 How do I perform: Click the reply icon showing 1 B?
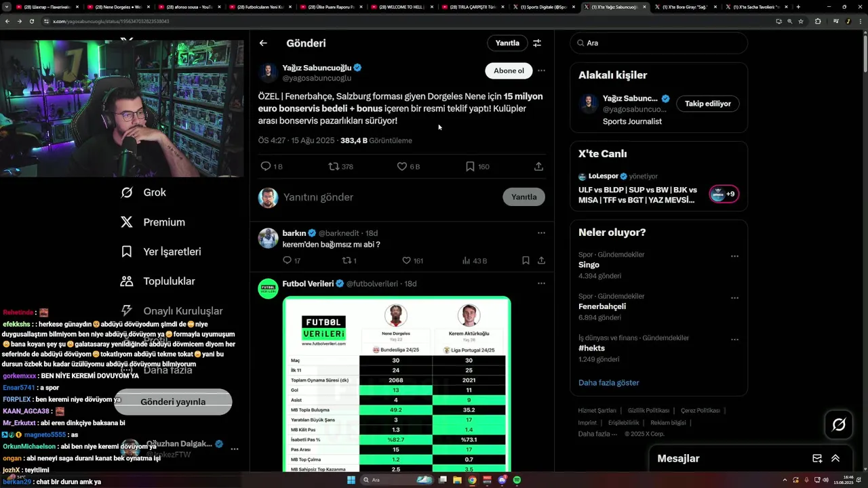click(x=266, y=166)
